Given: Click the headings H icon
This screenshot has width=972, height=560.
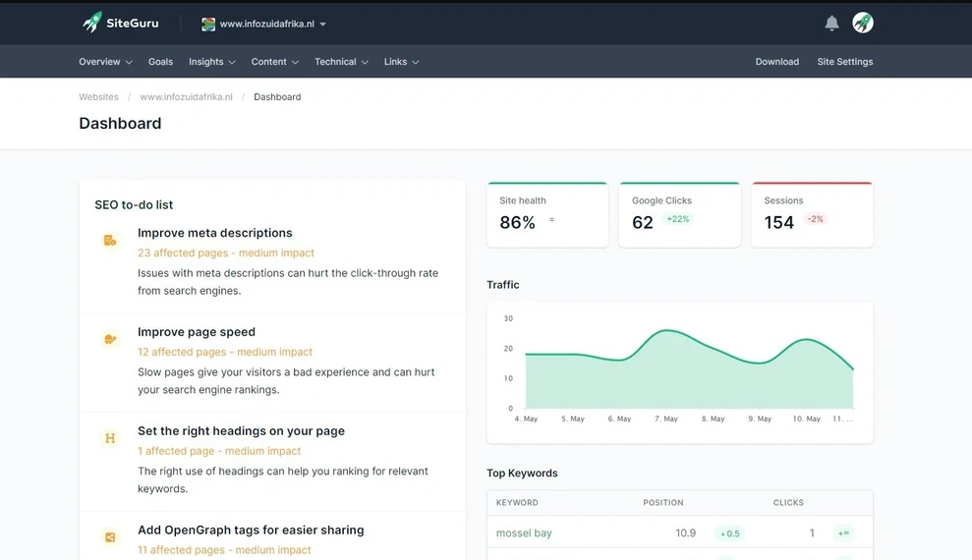Looking at the screenshot, I should click(110, 438).
